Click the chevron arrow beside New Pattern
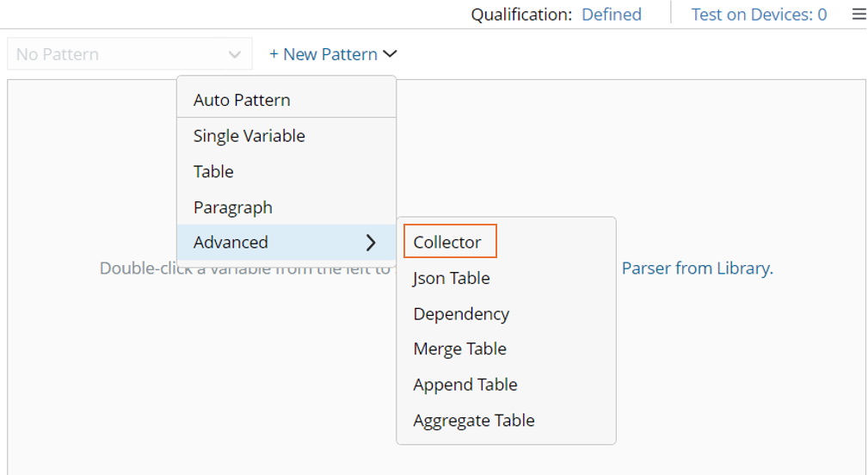868x475 pixels. pyautogui.click(x=390, y=54)
